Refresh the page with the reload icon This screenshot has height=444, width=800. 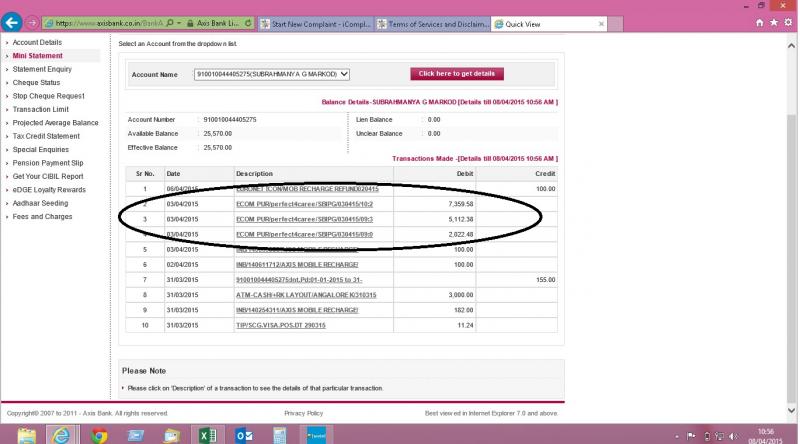coord(248,23)
